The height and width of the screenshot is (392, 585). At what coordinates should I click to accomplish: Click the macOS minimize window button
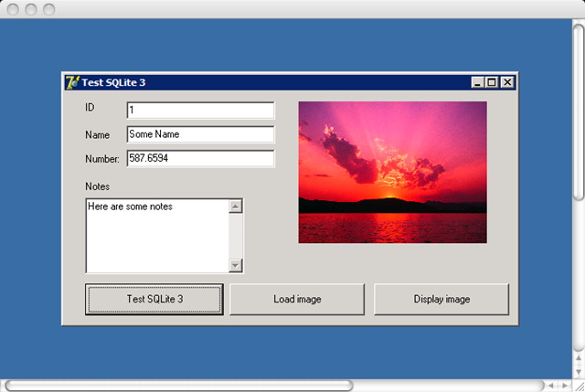tap(31, 9)
